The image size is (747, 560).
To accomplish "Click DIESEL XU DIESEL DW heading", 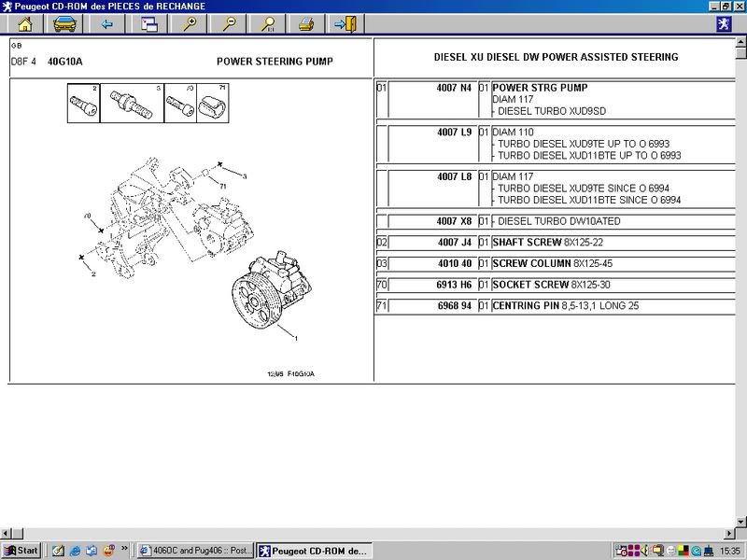I will (556, 57).
